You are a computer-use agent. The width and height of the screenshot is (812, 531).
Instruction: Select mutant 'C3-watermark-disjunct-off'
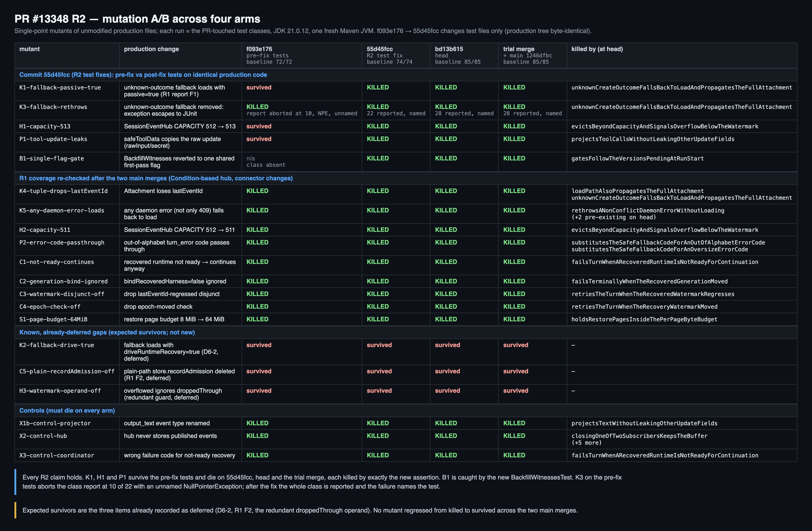coord(62,294)
